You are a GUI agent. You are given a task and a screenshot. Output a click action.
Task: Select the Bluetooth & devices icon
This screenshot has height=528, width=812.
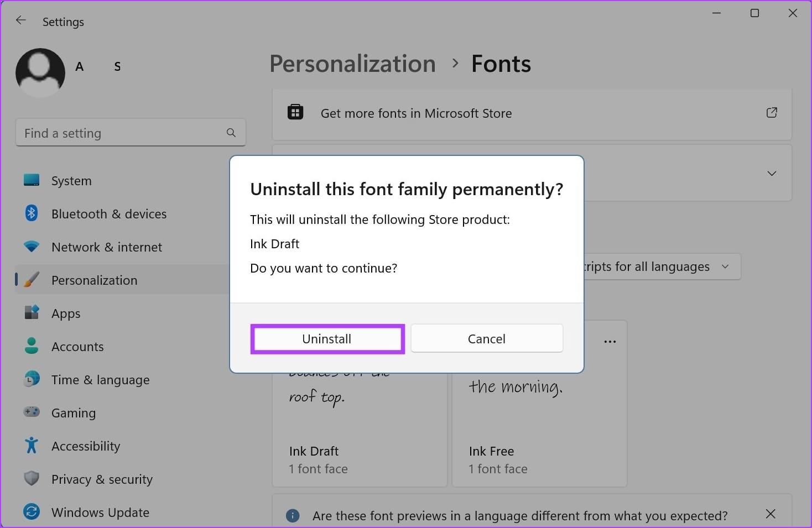(32, 213)
